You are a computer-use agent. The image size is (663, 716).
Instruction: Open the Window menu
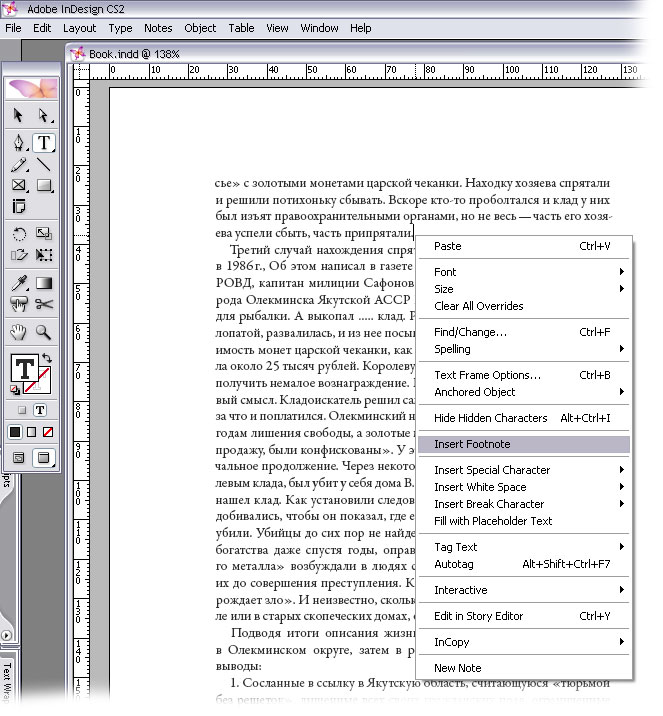pos(319,28)
